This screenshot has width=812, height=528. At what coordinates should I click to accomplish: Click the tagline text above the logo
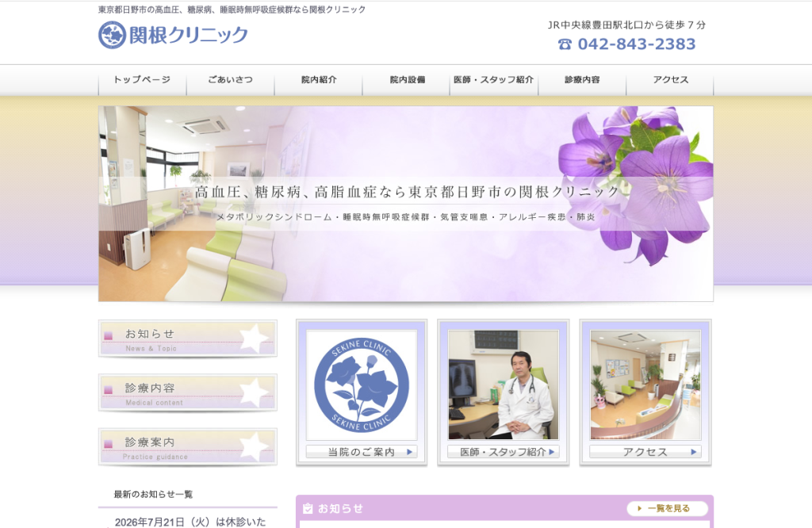(x=232, y=10)
